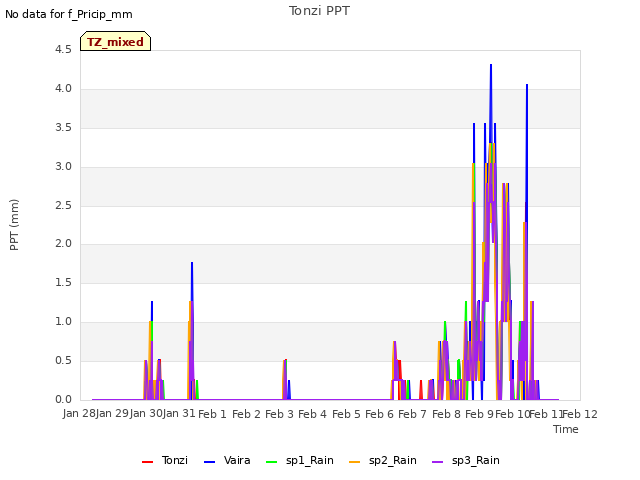Click the Feb 10 x-axis tick label
This screenshot has height=480, width=640.
[x=512, y=414]
